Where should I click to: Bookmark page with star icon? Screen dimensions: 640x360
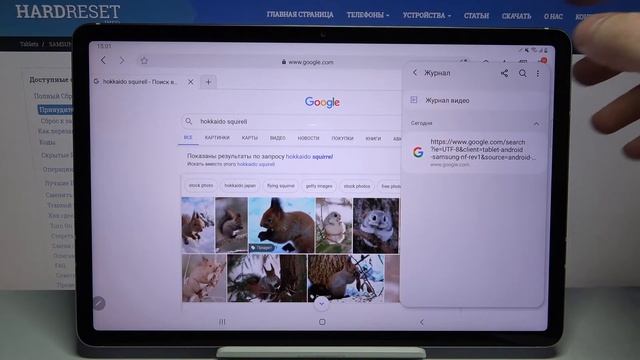coord(144,60)
